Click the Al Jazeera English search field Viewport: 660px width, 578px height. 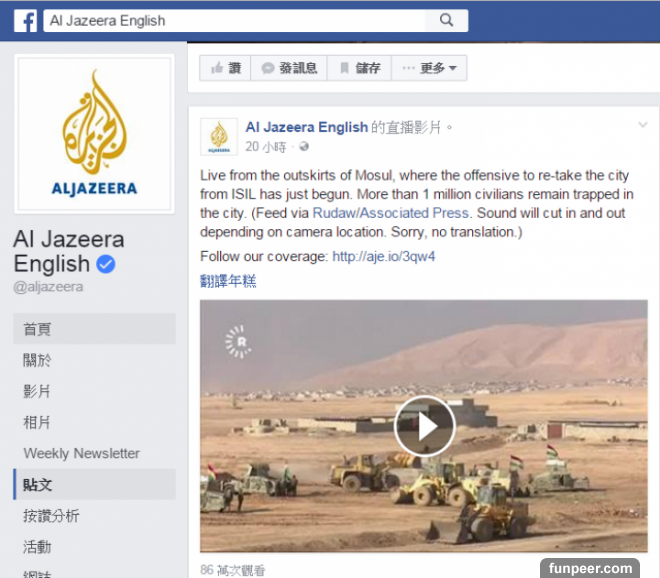click(234, 21)
